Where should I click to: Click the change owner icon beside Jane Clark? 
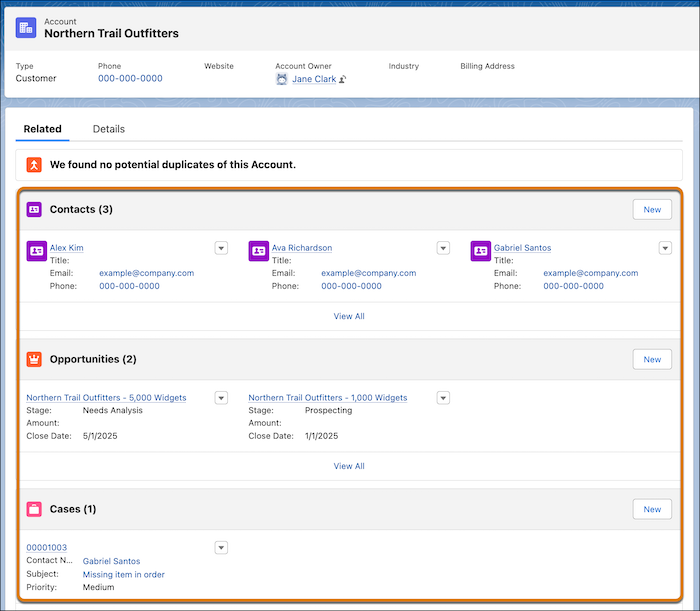343,79
